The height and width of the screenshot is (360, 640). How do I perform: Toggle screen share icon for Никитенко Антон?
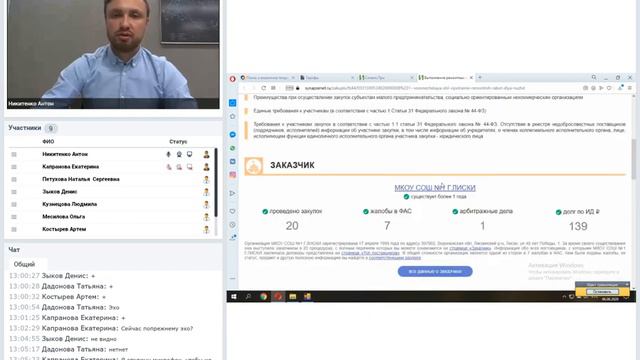189,154
